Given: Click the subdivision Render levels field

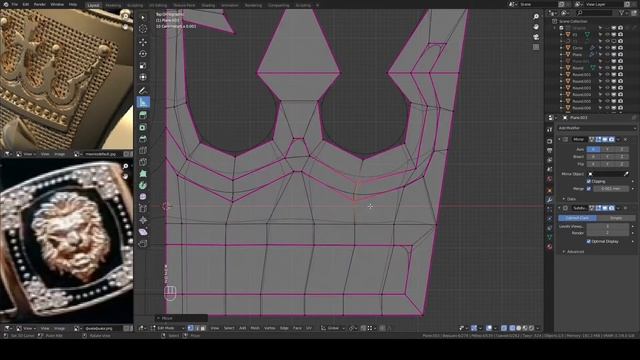Looking at the screenshot, I should coord(607,233).
